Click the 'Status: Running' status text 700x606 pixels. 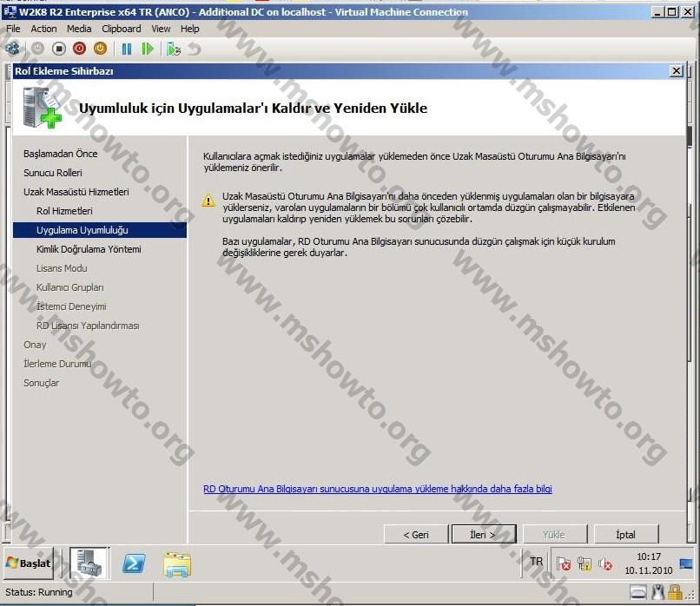click(39, 592)
